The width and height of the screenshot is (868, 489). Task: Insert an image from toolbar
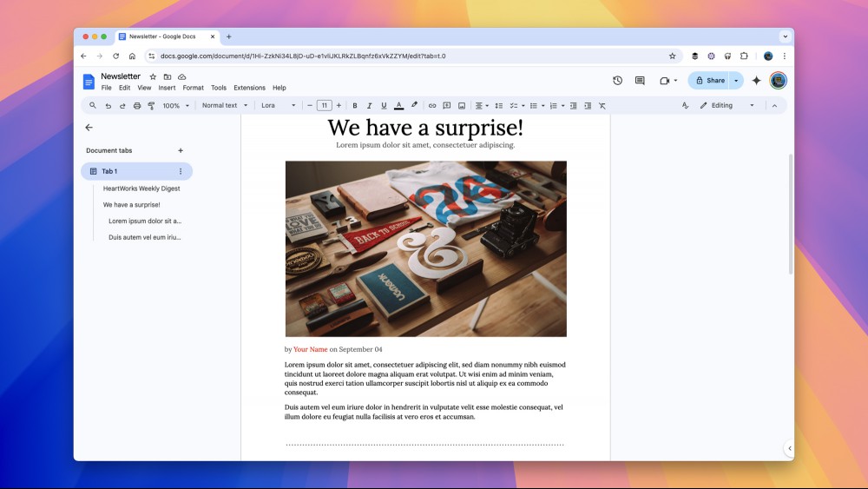(x=462, y=106)
